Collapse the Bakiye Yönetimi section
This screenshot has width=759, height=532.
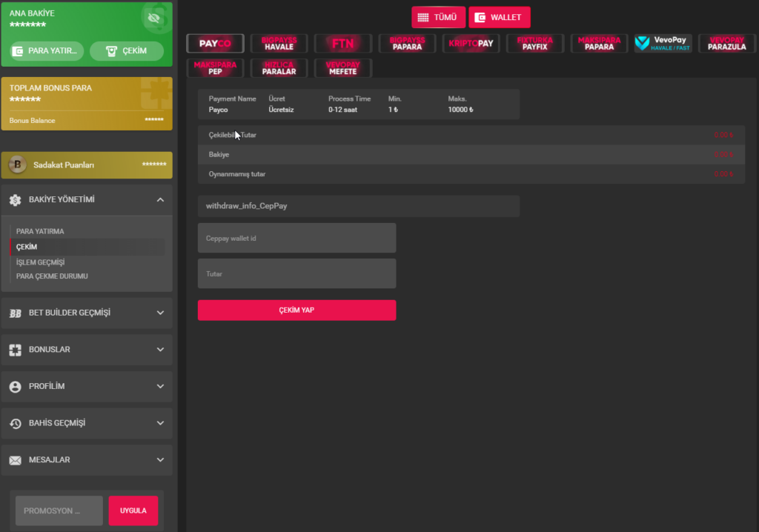[160, 200]
